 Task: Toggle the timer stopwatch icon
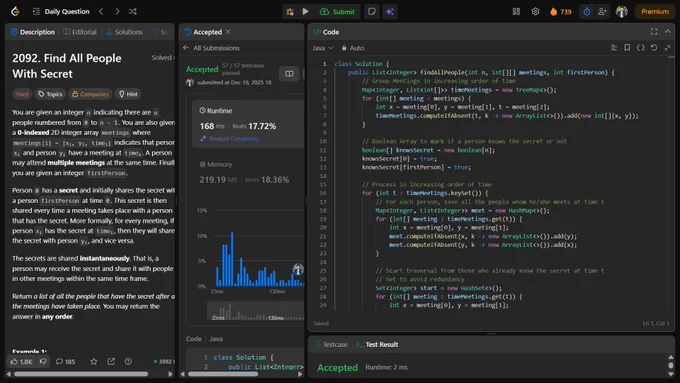[586, 12]
